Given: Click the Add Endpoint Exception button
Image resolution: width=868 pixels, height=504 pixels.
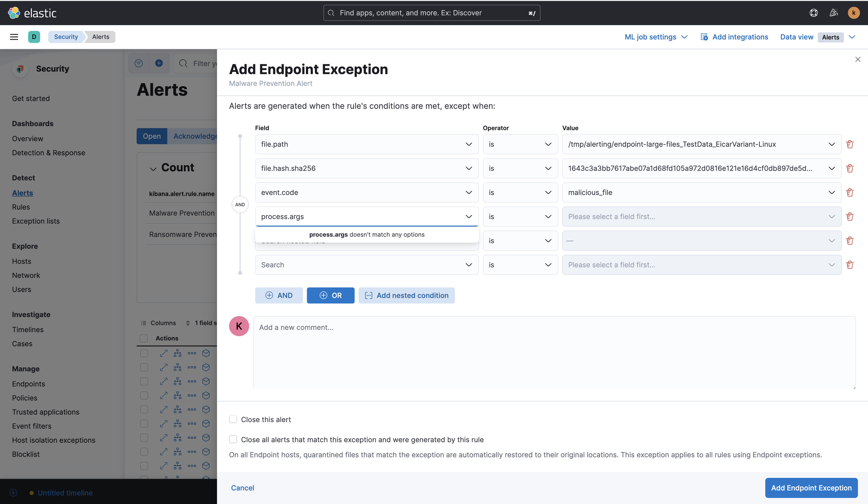Looking at the screenshot, I should click(x=811, y=488).
